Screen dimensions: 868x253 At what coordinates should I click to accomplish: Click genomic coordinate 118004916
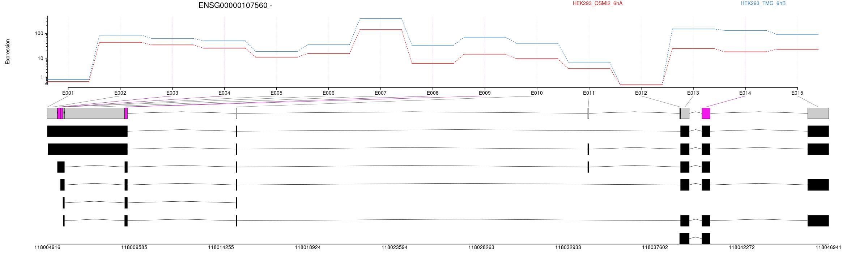47,248
